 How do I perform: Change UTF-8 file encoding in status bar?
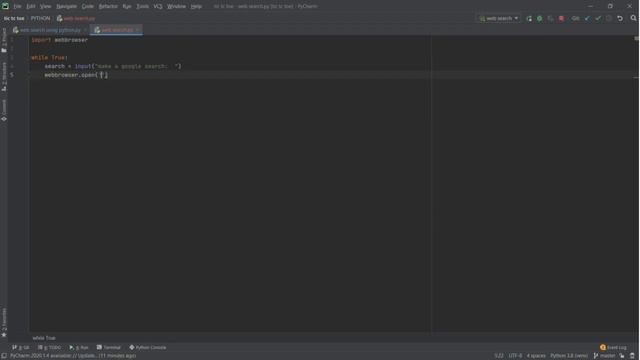pyautogui.click(x=515, y=356)
